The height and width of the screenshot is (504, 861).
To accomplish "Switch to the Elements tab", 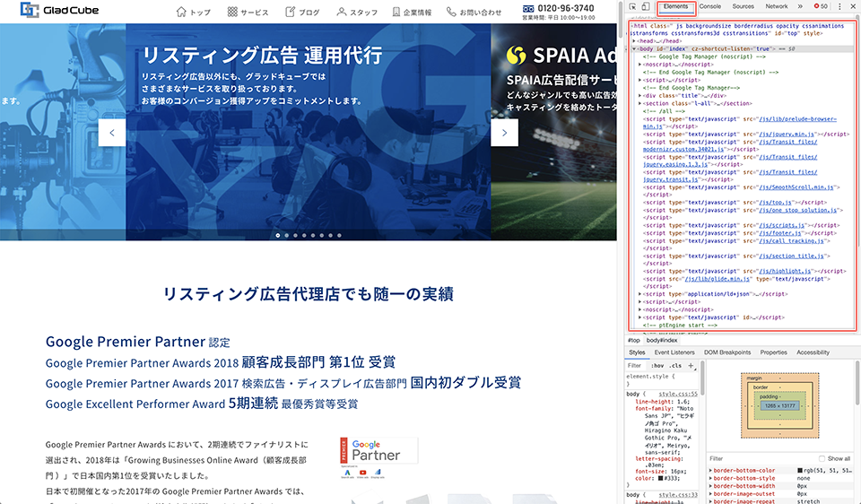I will [x=675, y=6].
